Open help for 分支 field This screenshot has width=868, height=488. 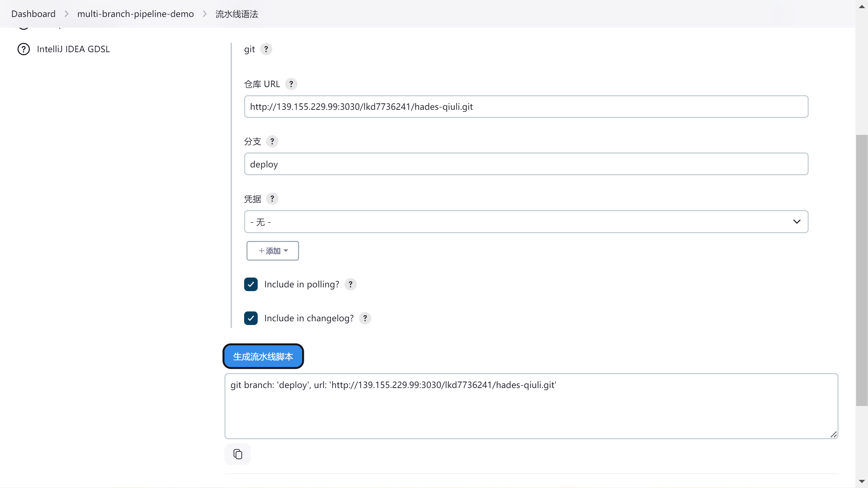272,141
